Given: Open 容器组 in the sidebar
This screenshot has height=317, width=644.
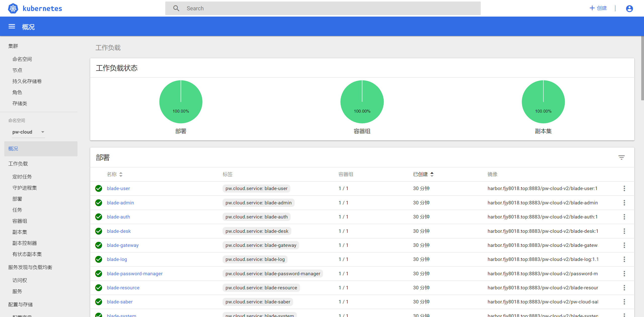Looking at the screenshot, I should pos(20,221).
